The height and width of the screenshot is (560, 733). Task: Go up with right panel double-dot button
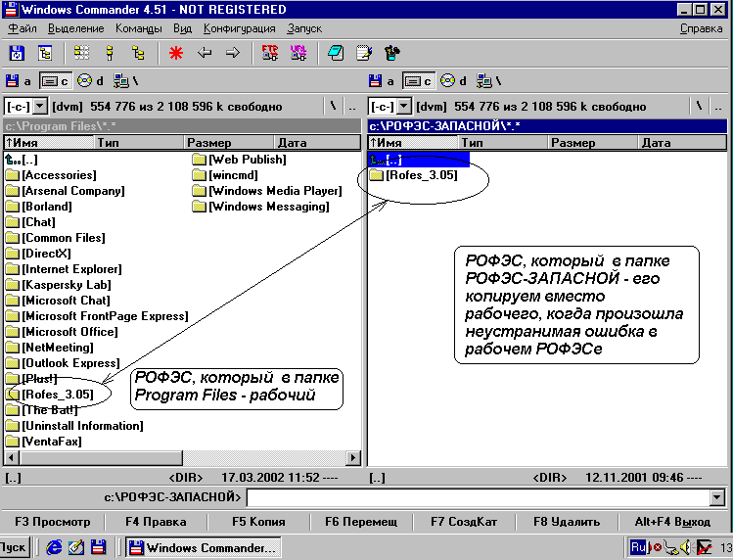[718, 106]
